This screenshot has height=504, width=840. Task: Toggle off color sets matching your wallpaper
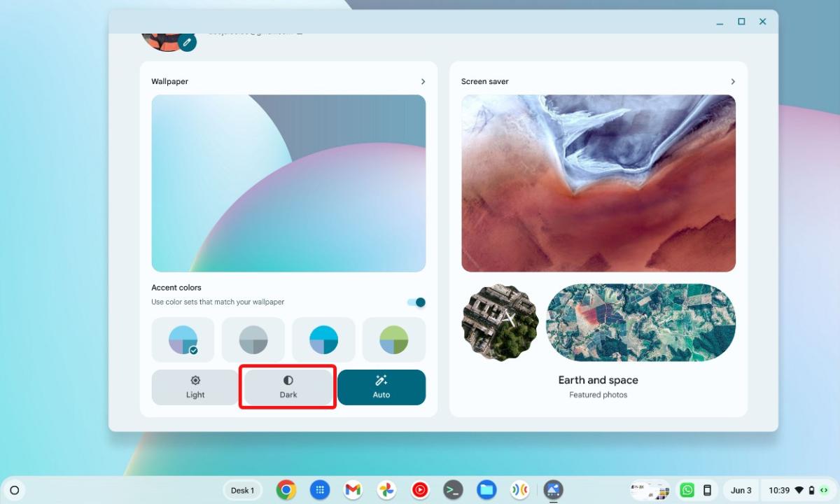click(416, 302)
